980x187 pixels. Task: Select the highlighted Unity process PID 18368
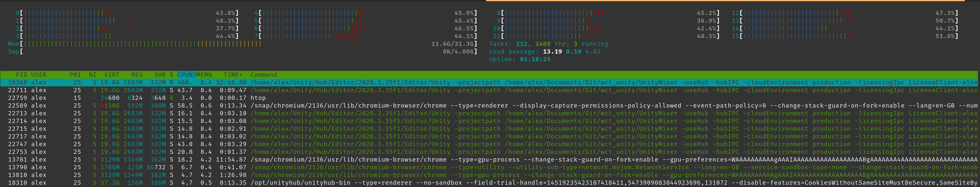(x=152, y=82)
